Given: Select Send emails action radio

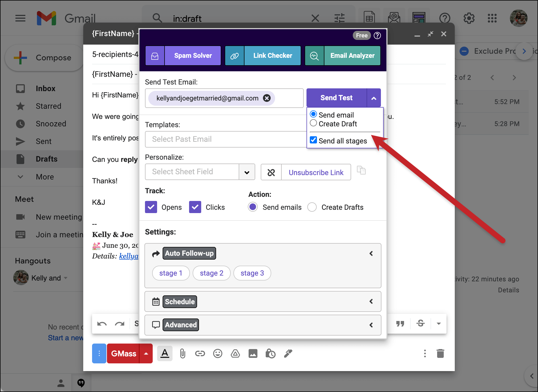Looking at the screenshot, I should [x=253, y=207].
